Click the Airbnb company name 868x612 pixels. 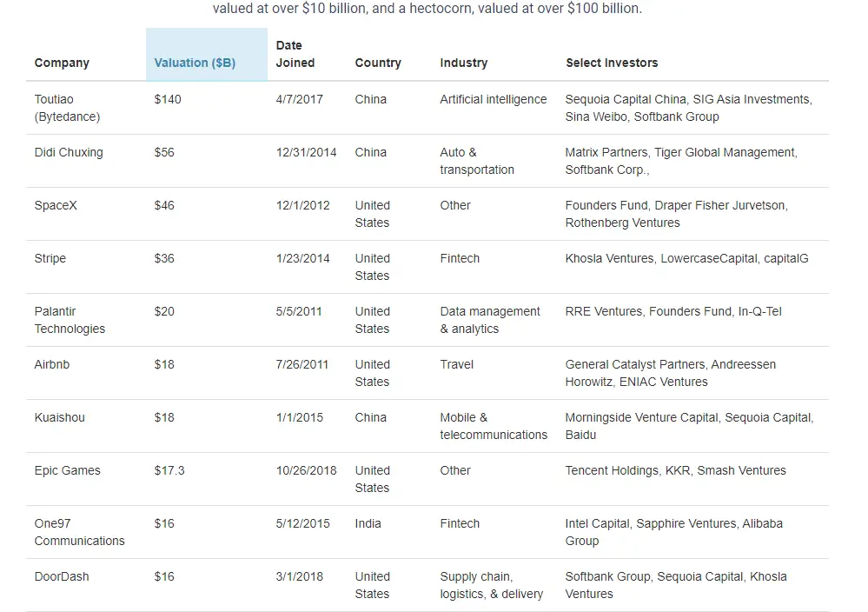(x=52, y=364)
